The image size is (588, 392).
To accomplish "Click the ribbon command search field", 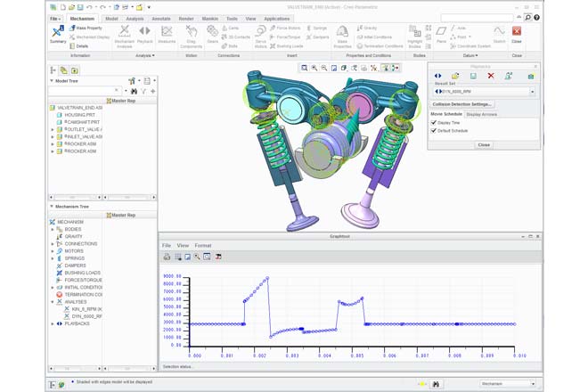I will pyautogui.click(x=477, y=18).
